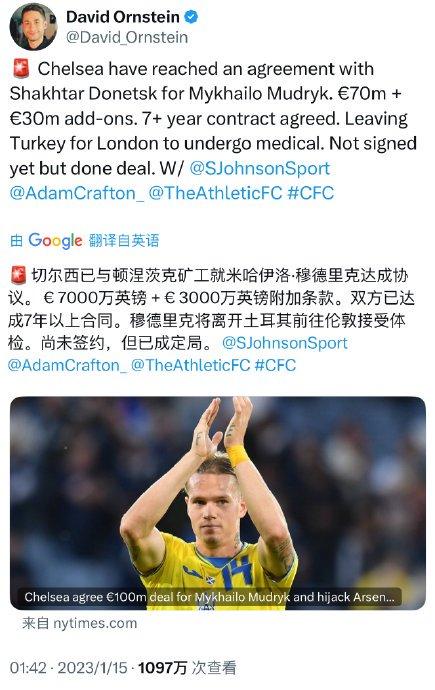The width and height of the screenshot is (435, 690).
Task: Click the Chelsea agree €100m deal headline
Action: (x=209, y=597)
